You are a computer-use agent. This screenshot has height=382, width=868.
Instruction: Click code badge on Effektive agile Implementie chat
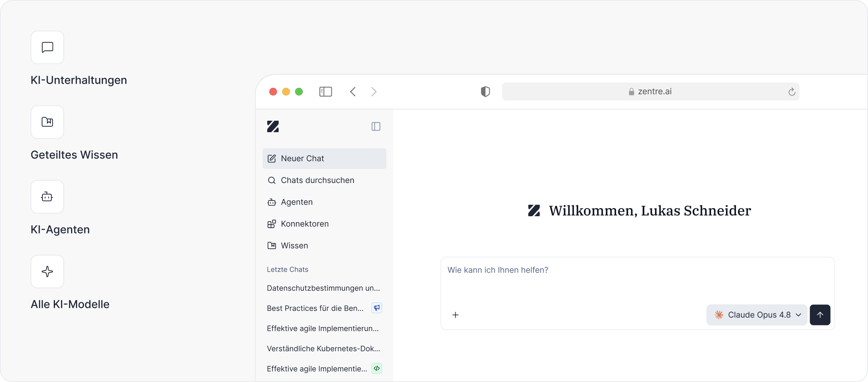click(x=377, y=368)
